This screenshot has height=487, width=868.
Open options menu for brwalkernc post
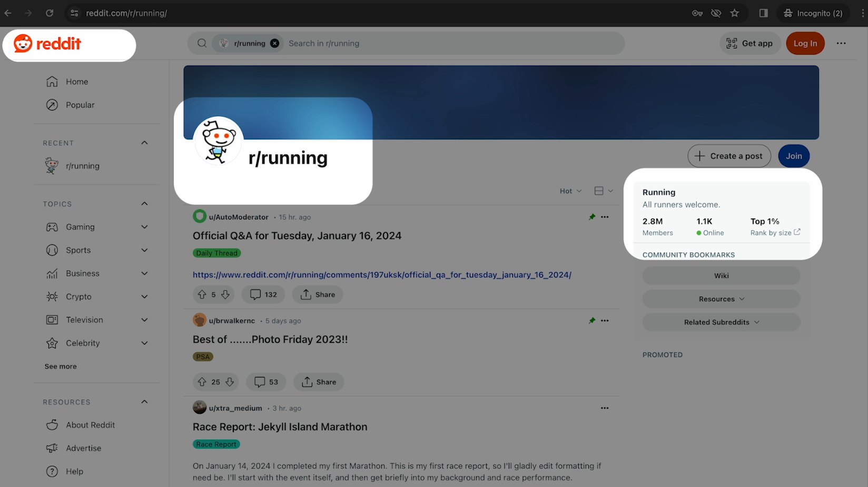(605, 321)
